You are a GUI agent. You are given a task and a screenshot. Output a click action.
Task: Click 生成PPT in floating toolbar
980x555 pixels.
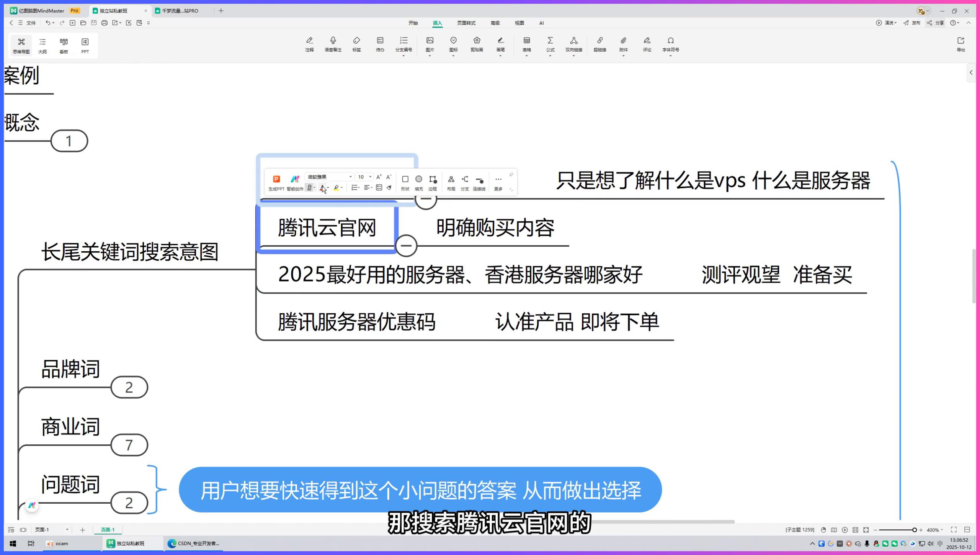(x=276, y=183)
